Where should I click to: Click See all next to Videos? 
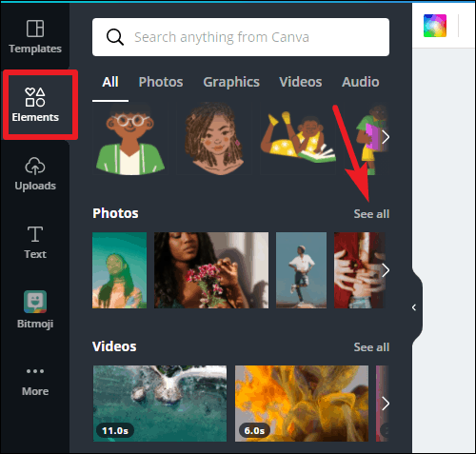[x=371, y=347]
